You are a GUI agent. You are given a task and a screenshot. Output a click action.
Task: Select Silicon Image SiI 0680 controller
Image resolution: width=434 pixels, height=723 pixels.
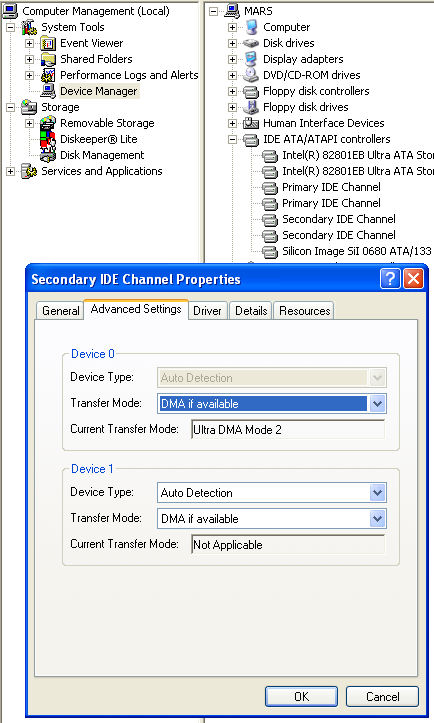point(357,251)
